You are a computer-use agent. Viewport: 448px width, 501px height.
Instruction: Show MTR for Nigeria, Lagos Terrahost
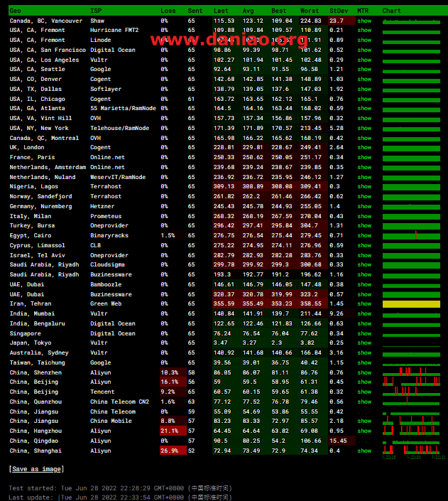point(364,186)
